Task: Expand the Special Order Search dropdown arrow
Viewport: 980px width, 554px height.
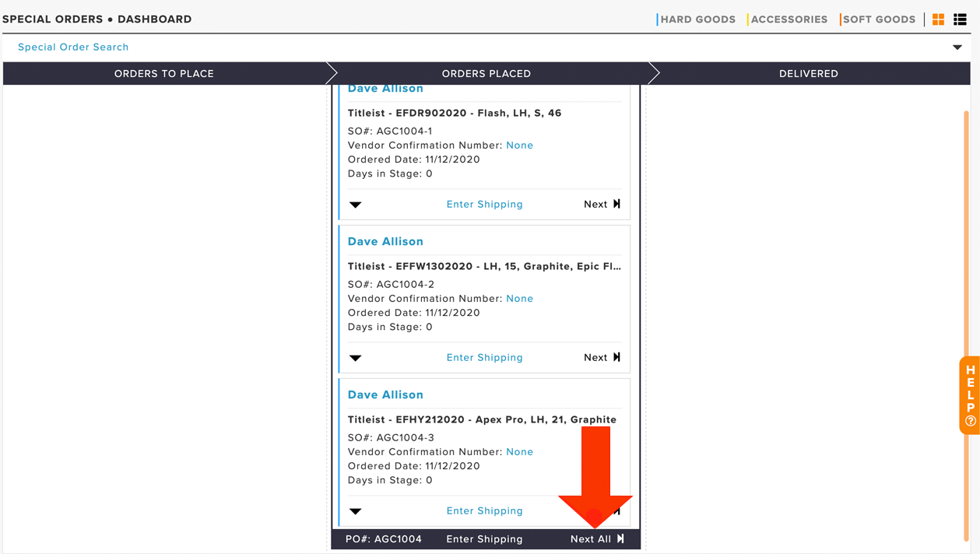Action: (x=957, y=47)
